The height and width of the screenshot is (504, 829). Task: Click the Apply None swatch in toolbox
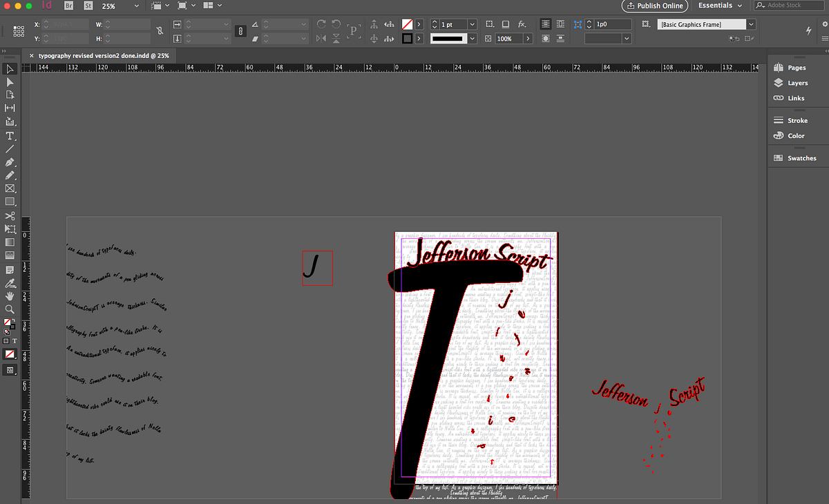pyautogui.click(x=10, y=353)
